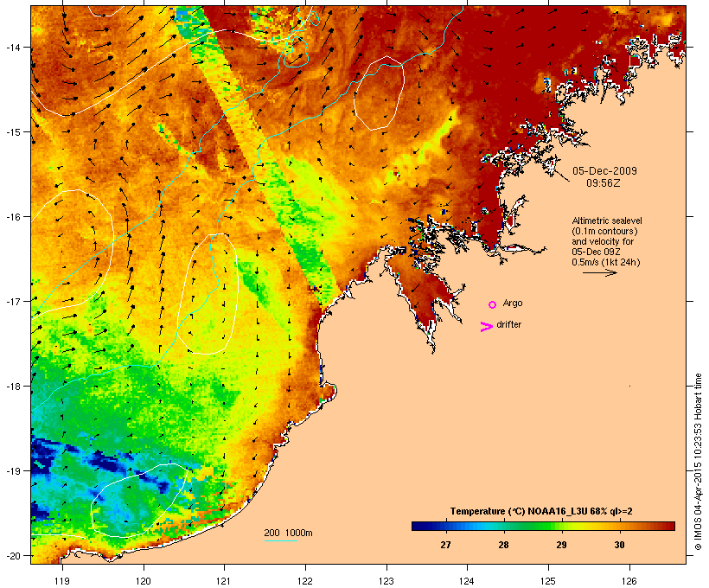This screenshot has width=709, height=588.
Task: Click the velocity scale arrow in legend
Action: pos(599,272)
